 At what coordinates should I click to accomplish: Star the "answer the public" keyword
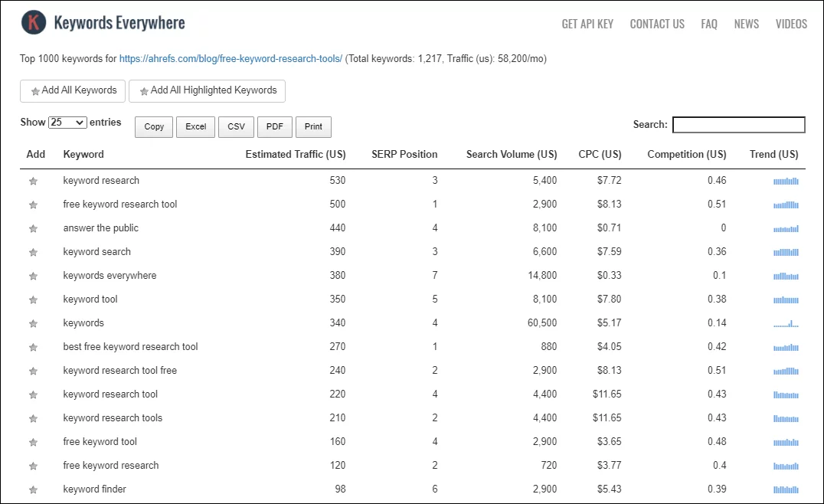pos(33,228)
